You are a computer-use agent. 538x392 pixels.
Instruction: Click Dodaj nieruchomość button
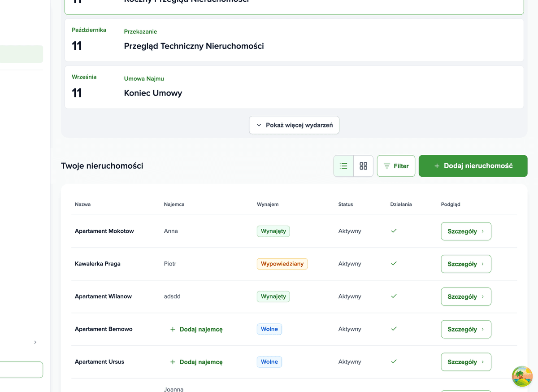473,166
